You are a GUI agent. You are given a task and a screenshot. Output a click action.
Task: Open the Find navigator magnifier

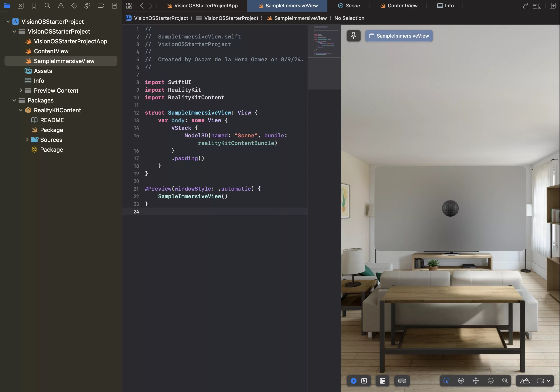click(x=47, y=6)
